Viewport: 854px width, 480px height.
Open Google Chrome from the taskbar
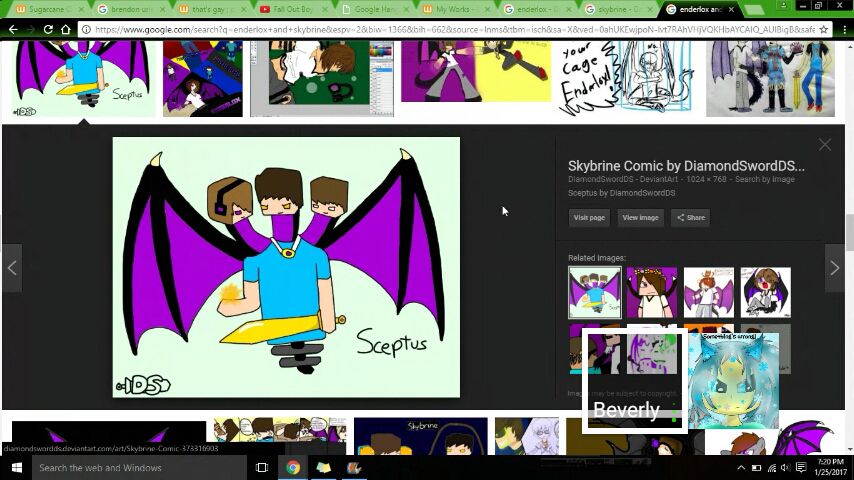(293, 467)
